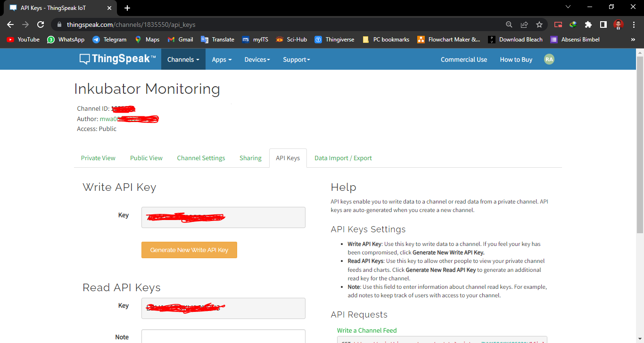The width and height of the screenshot is (644, 343).
Task: Expand the Apps dropdown menu
Action: pos(222,59)
